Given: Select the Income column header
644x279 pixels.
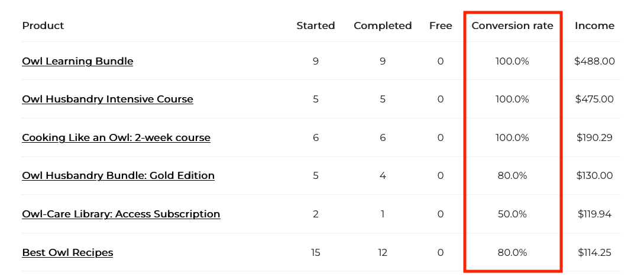Looking at the screenshot, I should tap(594, 25).
